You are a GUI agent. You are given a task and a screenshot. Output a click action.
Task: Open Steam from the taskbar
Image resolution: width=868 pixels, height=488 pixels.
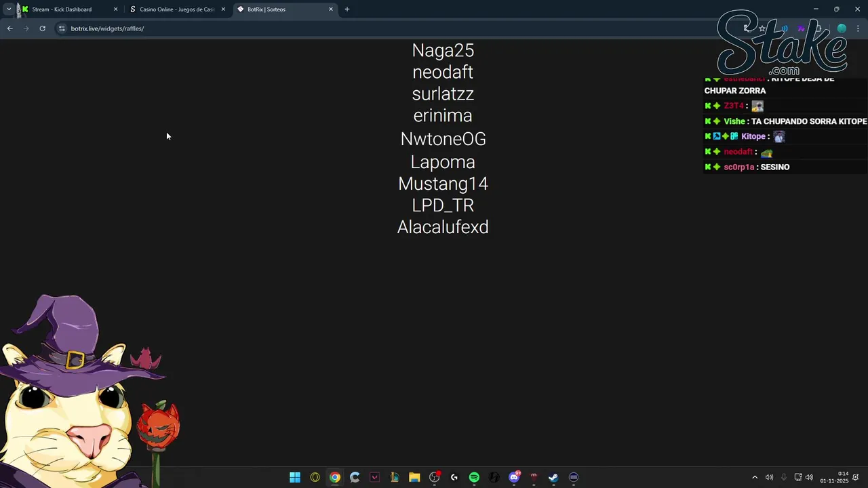553,477
